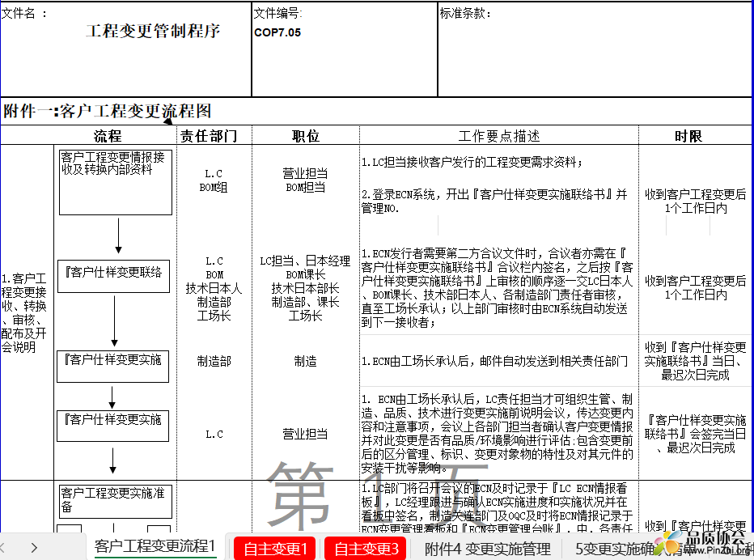
Task: Select flowchart box 客户工程变更情报接收及转换内部资料
Action: pyautogui.click(x=116, y=182)
